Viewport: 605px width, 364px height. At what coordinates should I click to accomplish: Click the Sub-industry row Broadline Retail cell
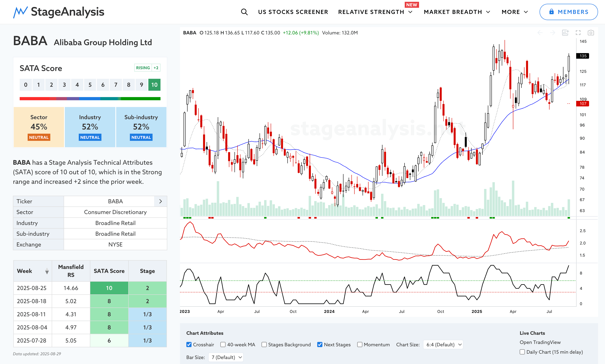(x=115, y=234)
